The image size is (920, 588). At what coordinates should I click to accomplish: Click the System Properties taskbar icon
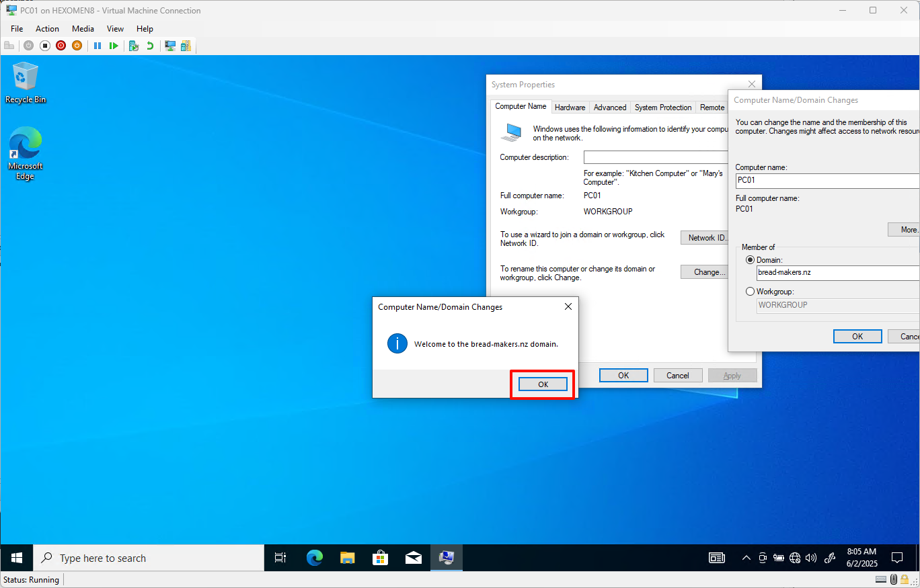click(x=446, y=558)
